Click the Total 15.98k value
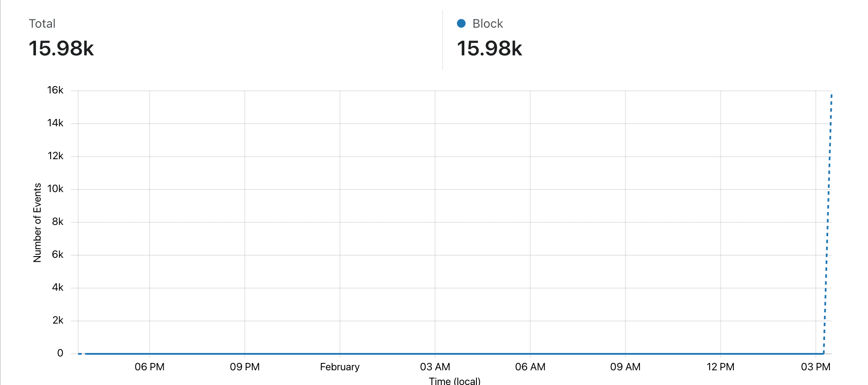The image size is (868, 385). coord(61,48)
